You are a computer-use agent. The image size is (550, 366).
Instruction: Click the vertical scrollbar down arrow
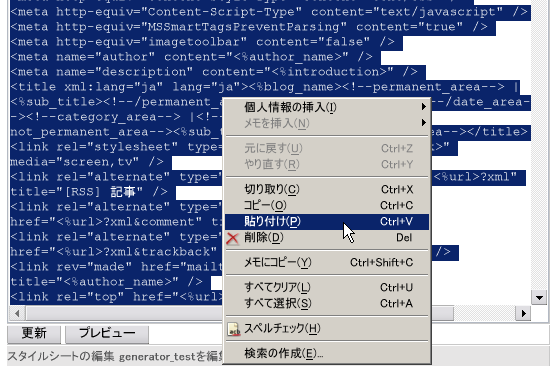(x=539, y=298)
